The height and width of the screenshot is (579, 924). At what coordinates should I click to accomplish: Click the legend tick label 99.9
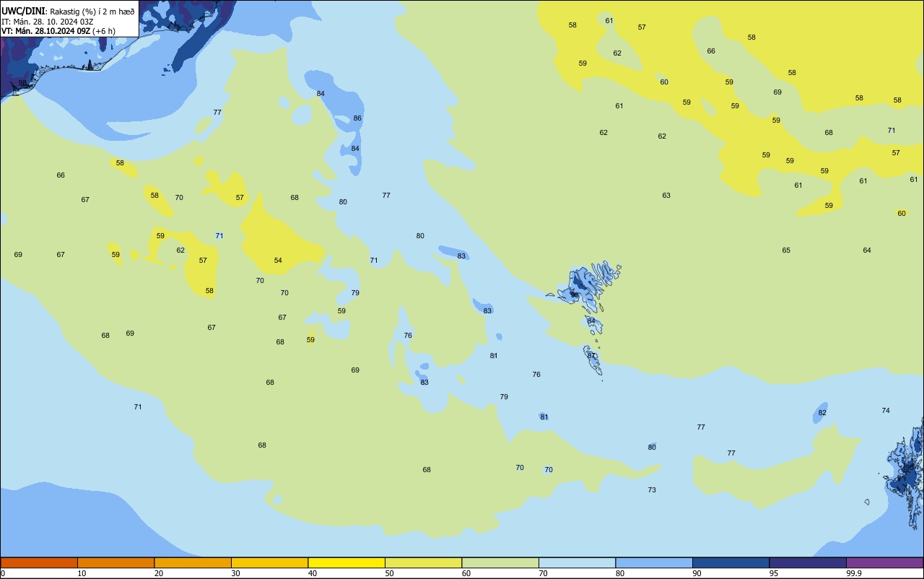click(x=855, y=573)
